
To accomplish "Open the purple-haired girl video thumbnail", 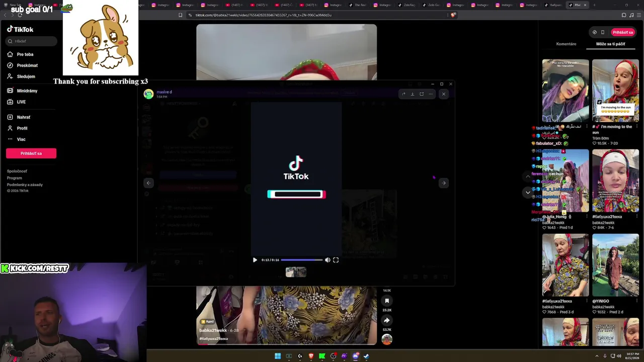I will tap(566, 90).
